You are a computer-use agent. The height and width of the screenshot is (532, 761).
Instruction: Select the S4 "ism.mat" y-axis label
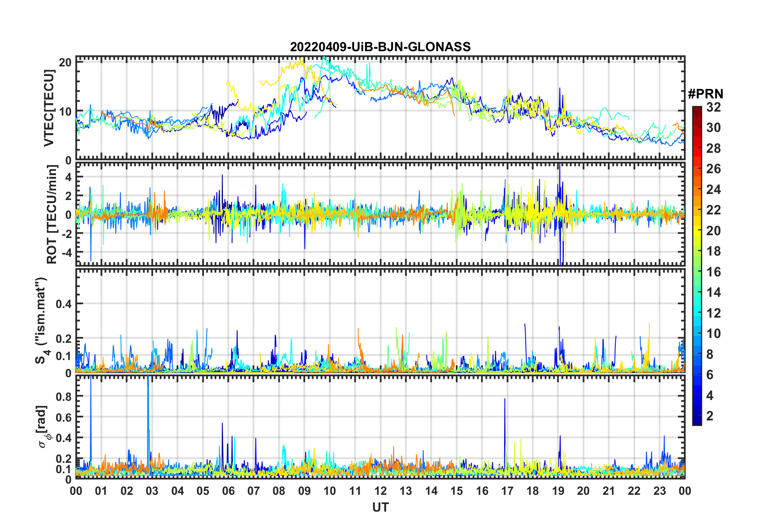42,321
